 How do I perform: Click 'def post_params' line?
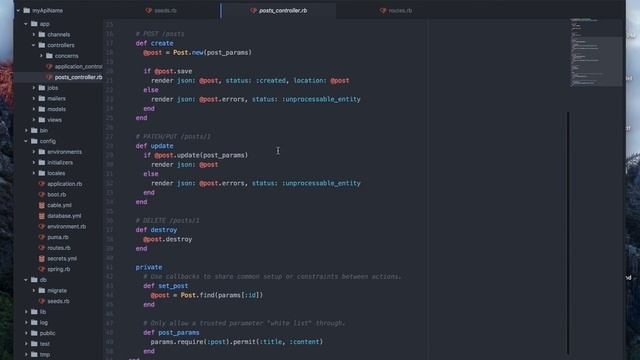(171, 332)
